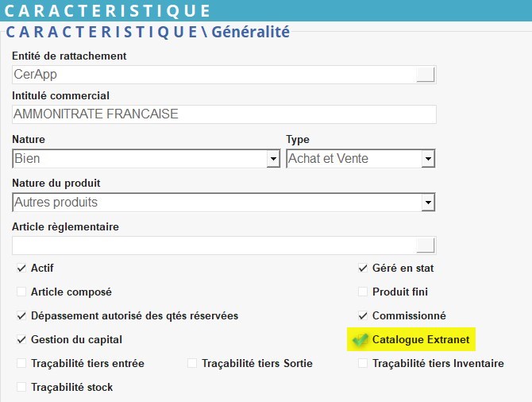This screenshot has width=532, height=402.
Task: Enable the Article composé checkbox
Action: pyautogui.click(x=21, y=292)
